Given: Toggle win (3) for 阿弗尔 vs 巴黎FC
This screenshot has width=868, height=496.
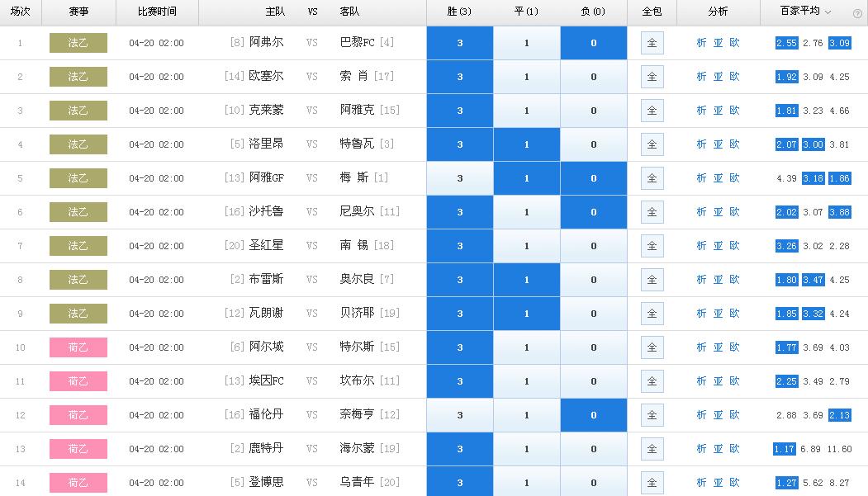Looking at the screenshot, I should click(459, 43).
